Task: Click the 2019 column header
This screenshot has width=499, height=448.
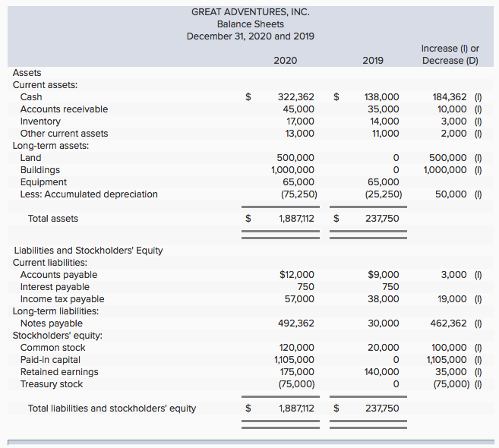Action: pyautogui.click(x=373, y=61)
